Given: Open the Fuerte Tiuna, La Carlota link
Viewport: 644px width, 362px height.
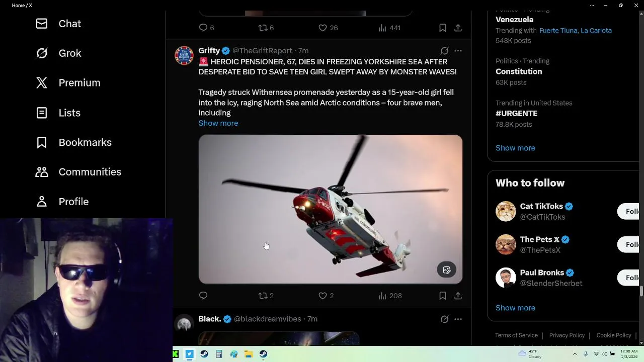Looking at the screenshot, I should click(576, 31).
